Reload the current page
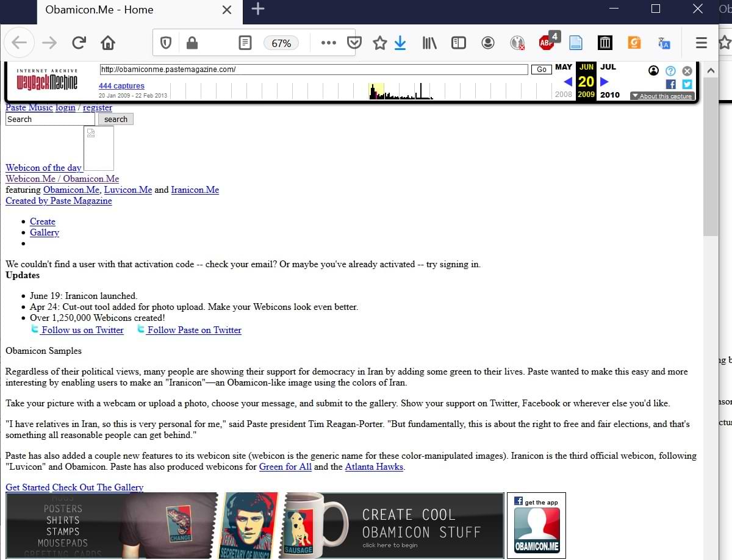The width and height of the screenshot is (732, 560). [x=79, y=43]
